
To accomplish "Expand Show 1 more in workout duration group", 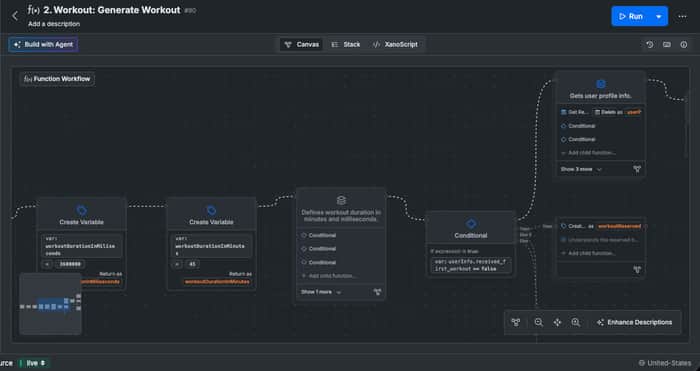I will (321, 292).
